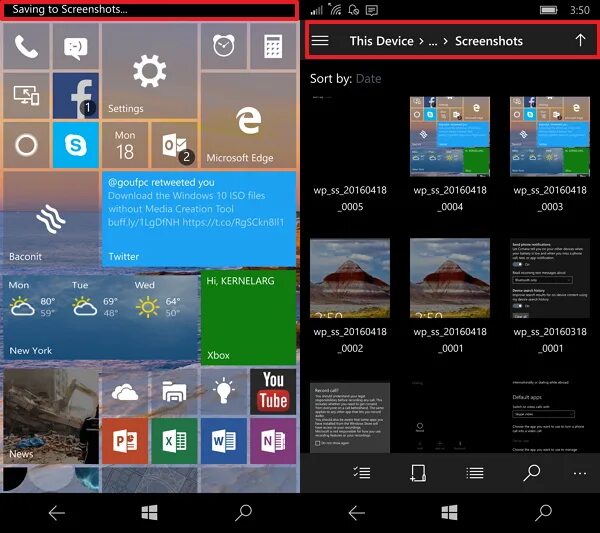Image resolution: width=600 pixels, height=533 pixels.
Task: Launch Cortana circle tile
Action: (x=26, y=145)
